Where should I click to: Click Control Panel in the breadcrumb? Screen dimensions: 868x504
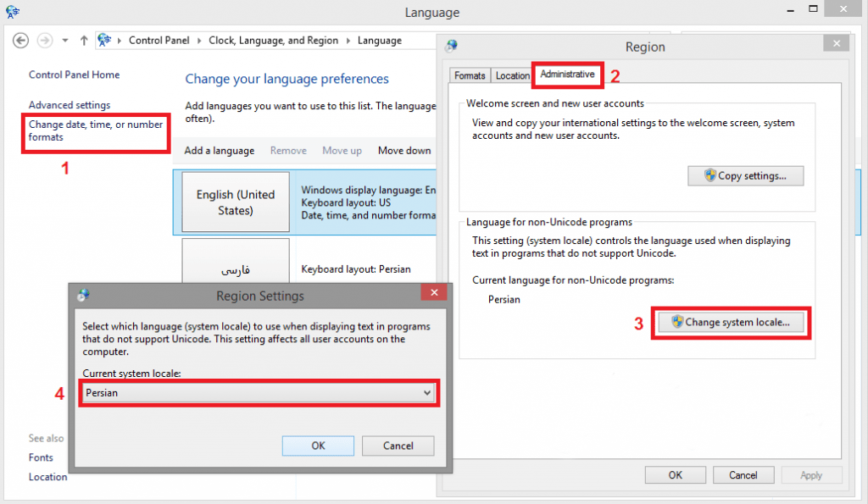pos(159,41)
